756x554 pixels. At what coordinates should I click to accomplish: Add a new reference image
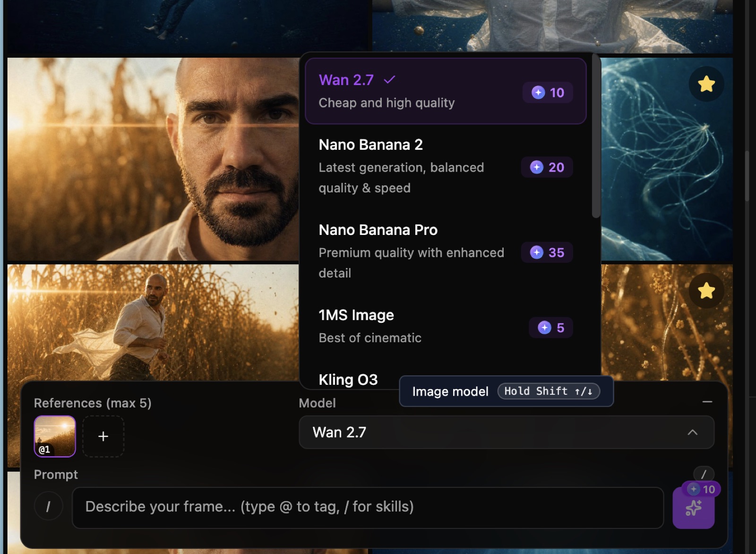tap(103, 436)
